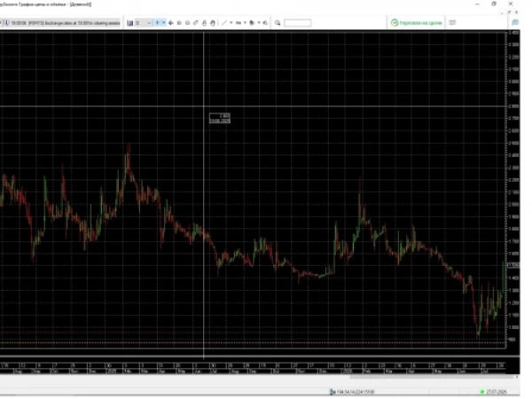Click the green Торговля на срочн button

point(417,23)
